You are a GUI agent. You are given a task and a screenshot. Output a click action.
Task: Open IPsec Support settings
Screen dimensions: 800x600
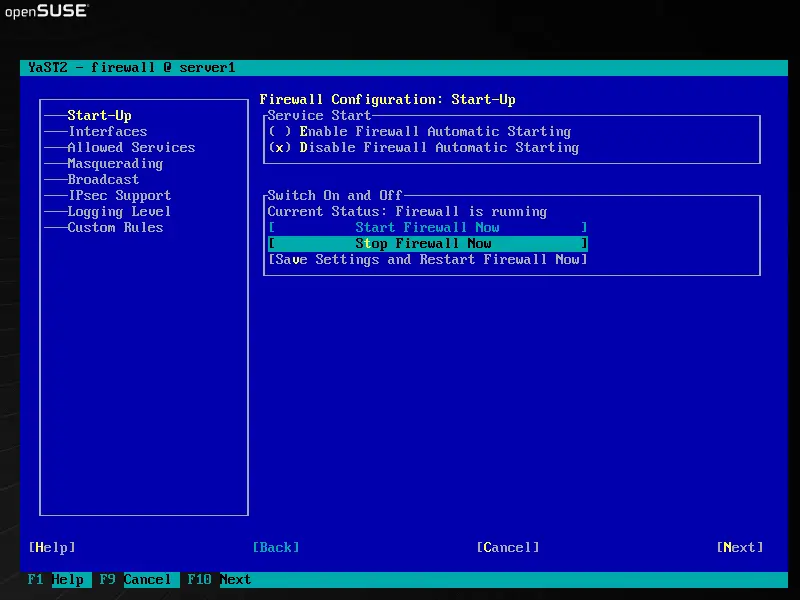[x=119, y=195]
